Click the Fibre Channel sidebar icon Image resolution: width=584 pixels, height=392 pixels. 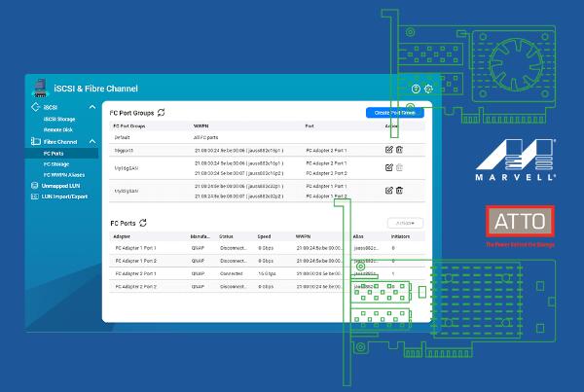[x=35, y=141]
